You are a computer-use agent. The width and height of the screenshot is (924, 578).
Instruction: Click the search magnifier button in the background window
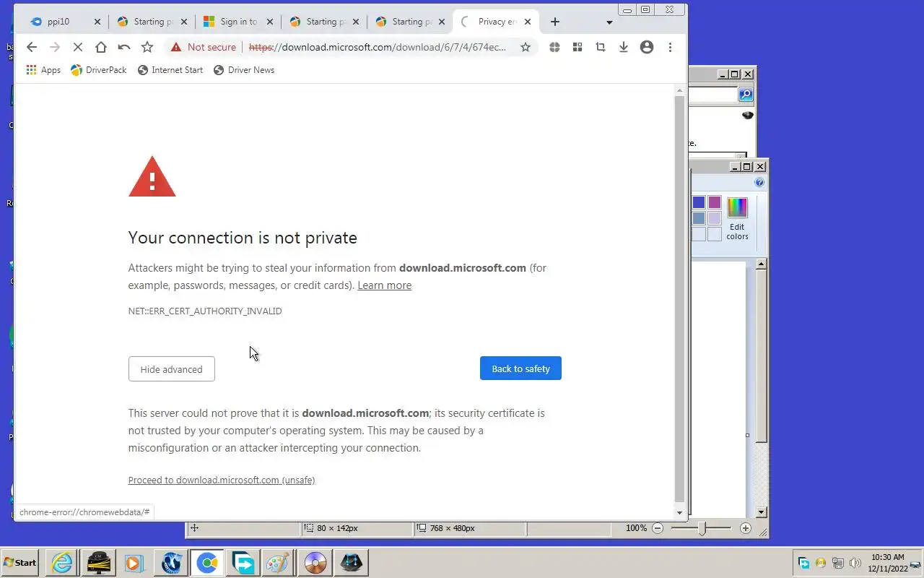746,95
